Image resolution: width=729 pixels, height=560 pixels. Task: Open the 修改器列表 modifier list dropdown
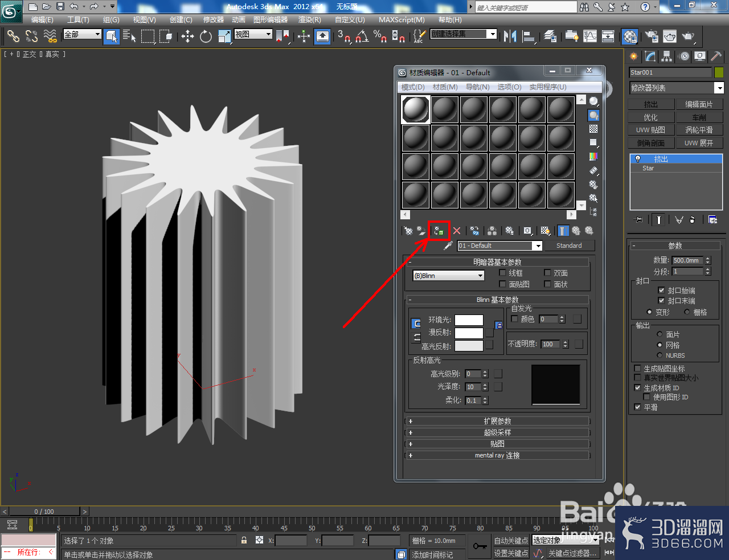coord(677,88)
